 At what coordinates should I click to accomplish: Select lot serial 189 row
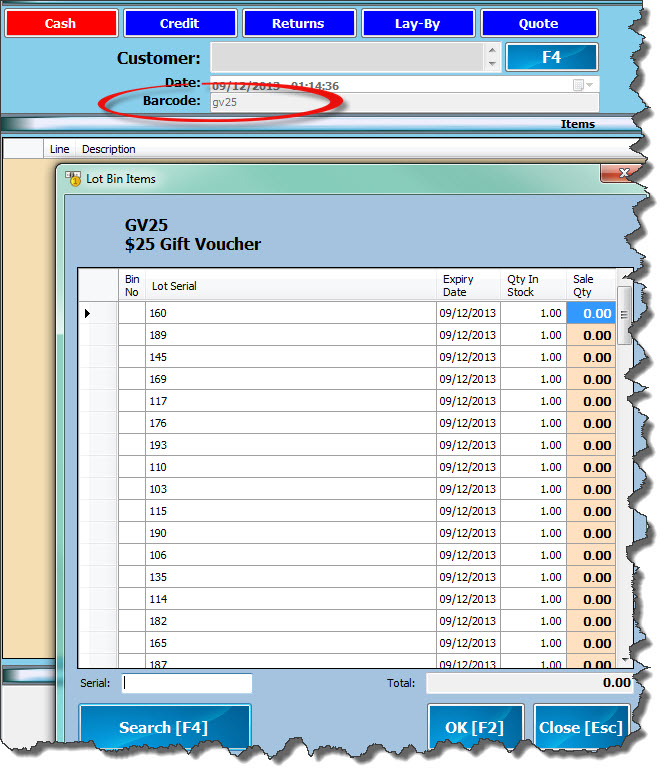[x=346, y=335]
